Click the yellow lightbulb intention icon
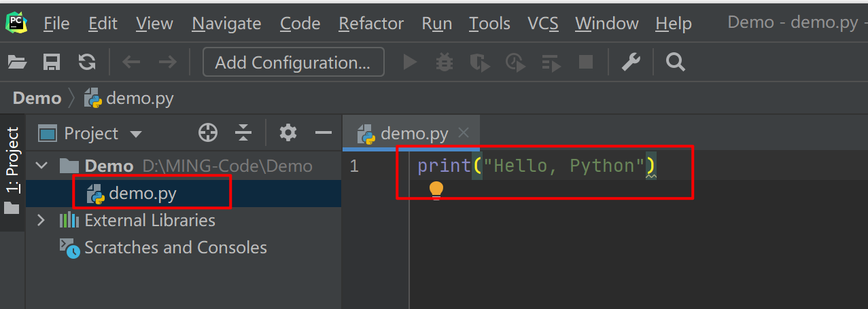Image resolution: width=868 pixels, height=309 pixels. pyautogui.click(x=436, y=190)
